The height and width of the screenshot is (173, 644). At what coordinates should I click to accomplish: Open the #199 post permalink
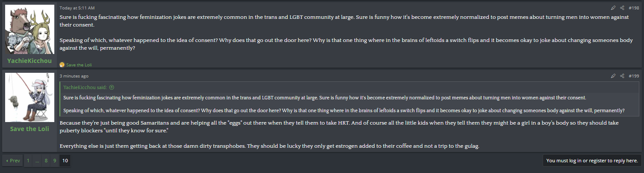pyautogui.click(x=634, y=76)
